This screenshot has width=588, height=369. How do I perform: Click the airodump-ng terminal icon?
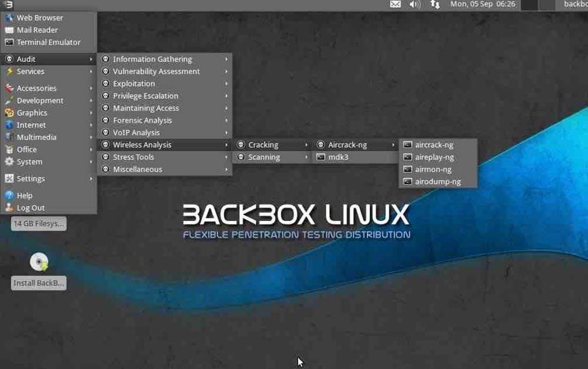click(407, 182)
